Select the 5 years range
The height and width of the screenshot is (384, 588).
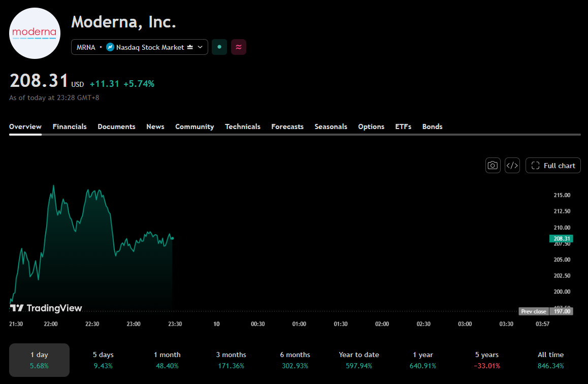pyautogui.click(x=487, y=360)
